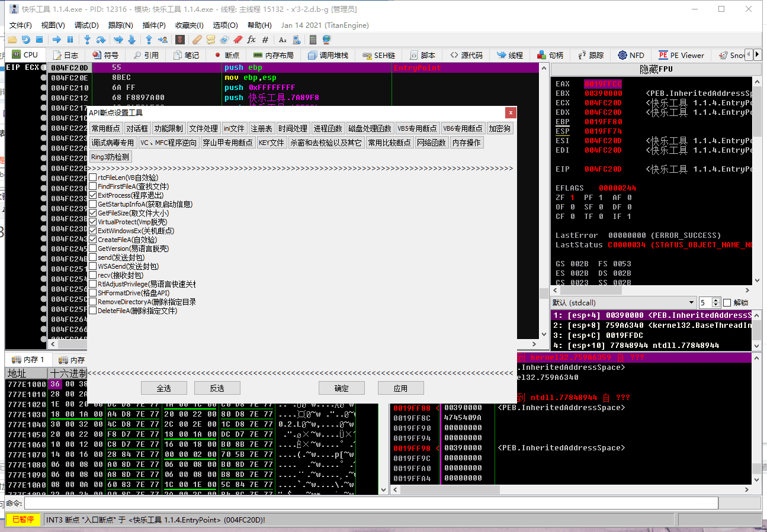Viewport: 767px width, 532px height.
Task: Click the 应用 button
Action: tap(401, 388)
